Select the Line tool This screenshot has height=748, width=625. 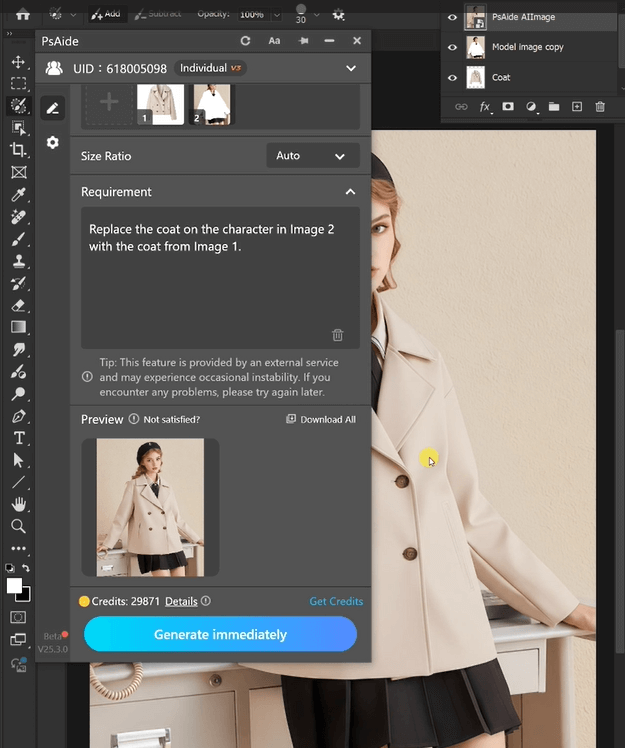[x=18, y=482]
